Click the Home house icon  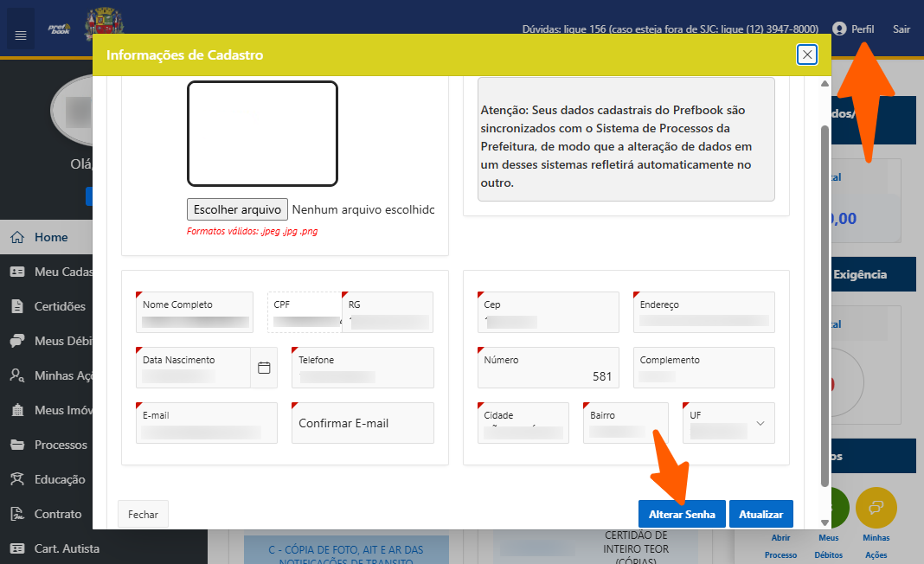pos(17,237)
